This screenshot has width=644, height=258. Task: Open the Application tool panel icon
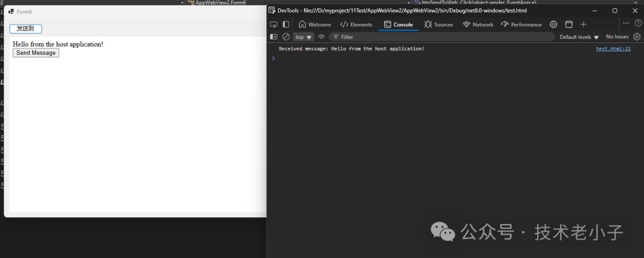click(x=569, y=24)
